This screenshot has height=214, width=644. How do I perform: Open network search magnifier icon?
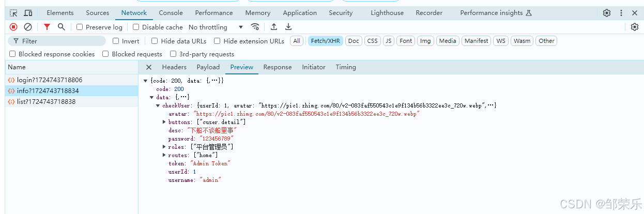(x=62, y=27)
